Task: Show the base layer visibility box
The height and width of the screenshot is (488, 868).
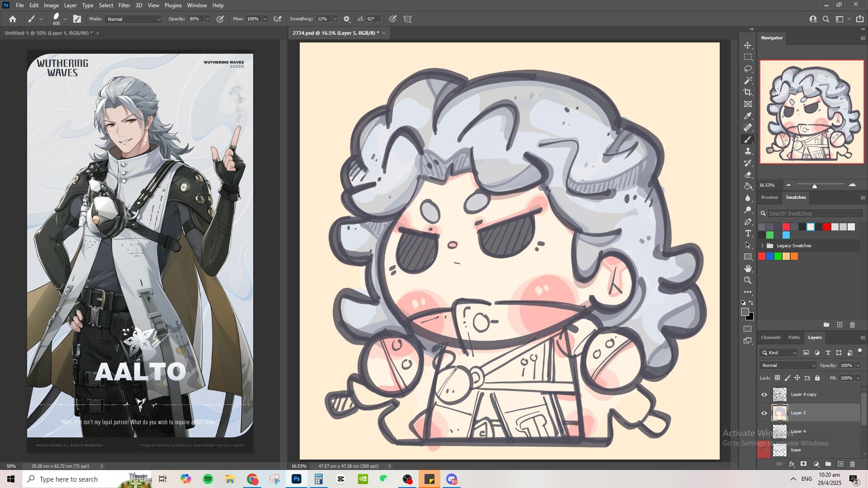Action: click(x=764, y=450)
